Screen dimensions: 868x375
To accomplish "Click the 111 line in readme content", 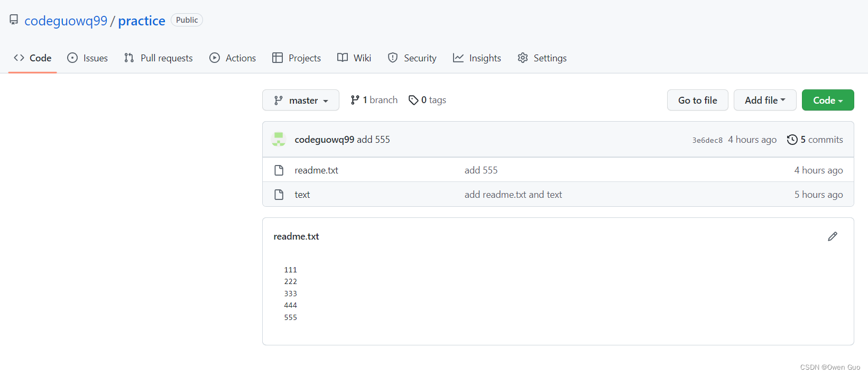I will [x=291, y=270].
